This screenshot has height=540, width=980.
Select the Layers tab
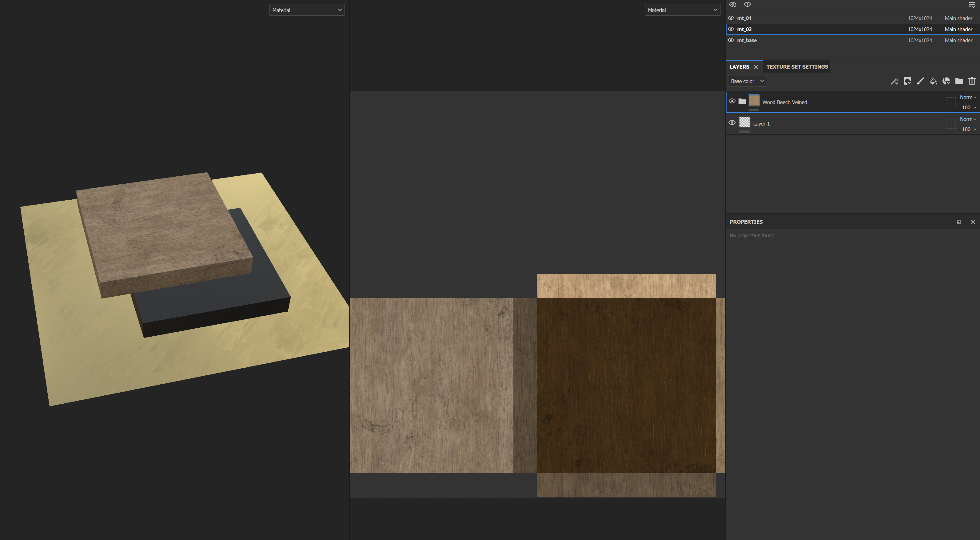pyautogui.click(x=739, y=66)
